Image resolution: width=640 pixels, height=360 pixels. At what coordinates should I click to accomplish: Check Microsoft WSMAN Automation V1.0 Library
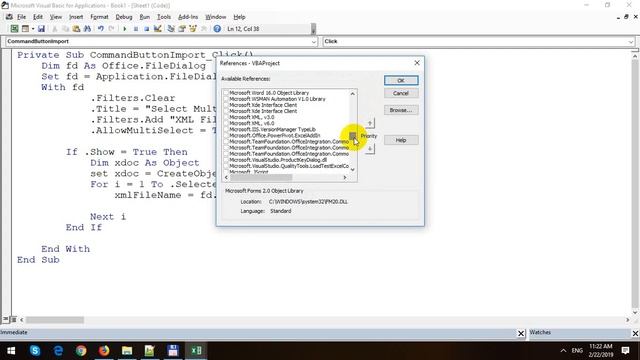pyautogui.click(x=226, y=99)
